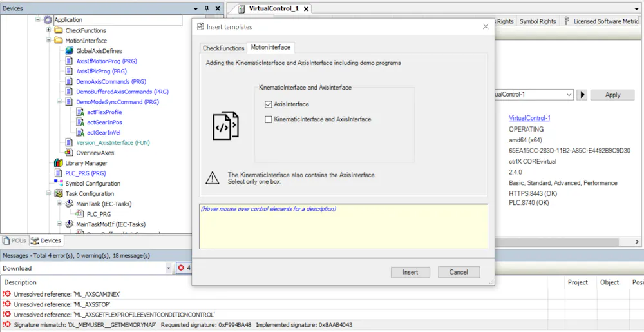The image size is (644, 332).
Task: Check KinematicInterface and AxisInterface box
Action: [268, 119]
